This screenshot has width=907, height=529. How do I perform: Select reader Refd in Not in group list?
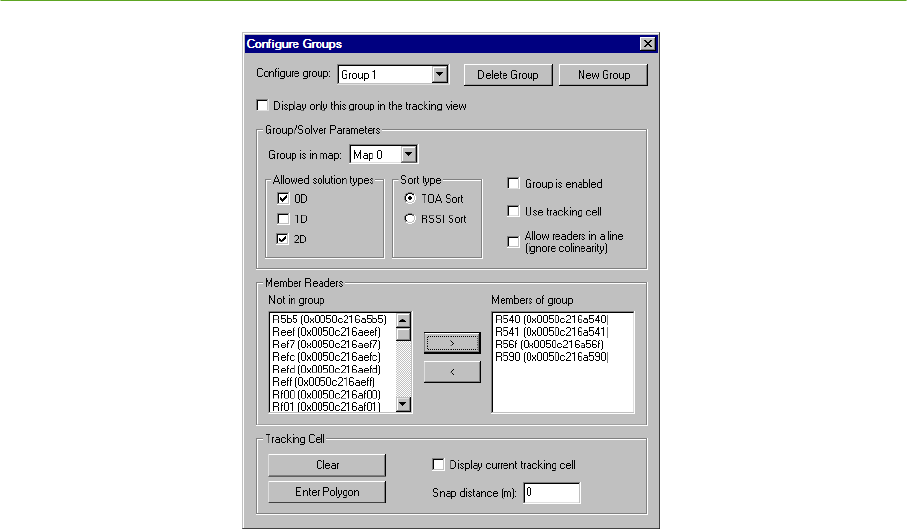tap(333, 369)
